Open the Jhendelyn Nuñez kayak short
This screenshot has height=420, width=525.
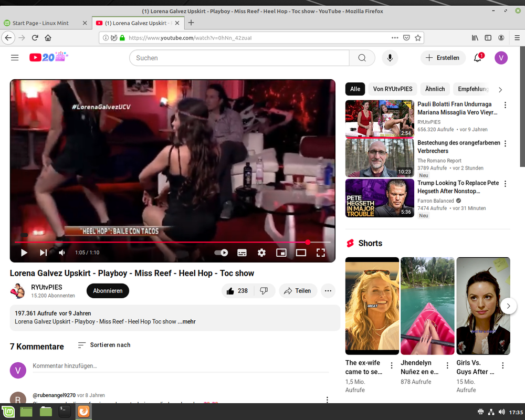click(x=427, y=306)
